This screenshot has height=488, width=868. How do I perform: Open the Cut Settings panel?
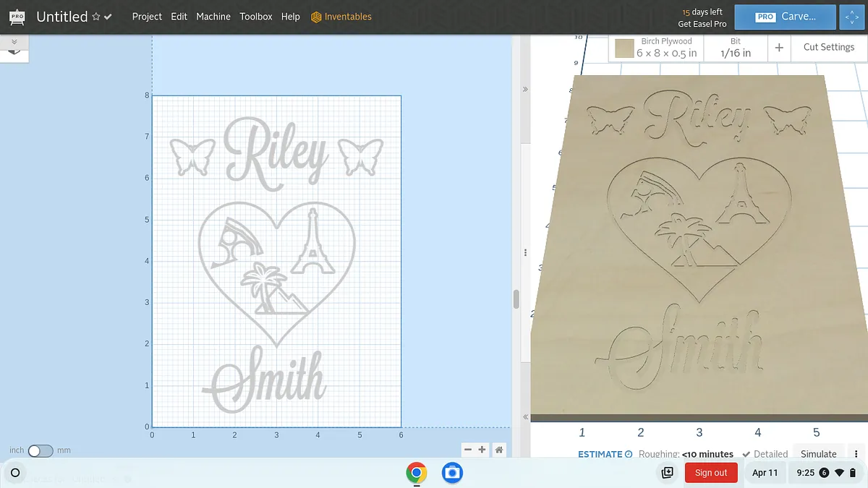click(828, 47)
